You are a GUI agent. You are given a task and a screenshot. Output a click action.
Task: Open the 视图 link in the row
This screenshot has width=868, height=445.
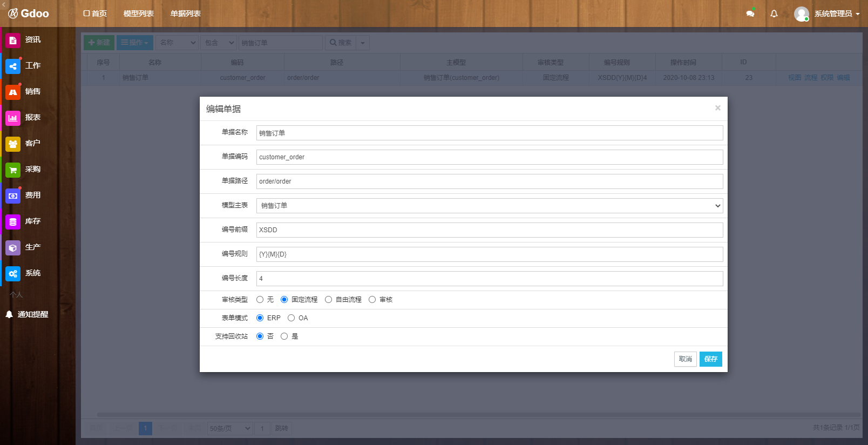click(795, 78)
